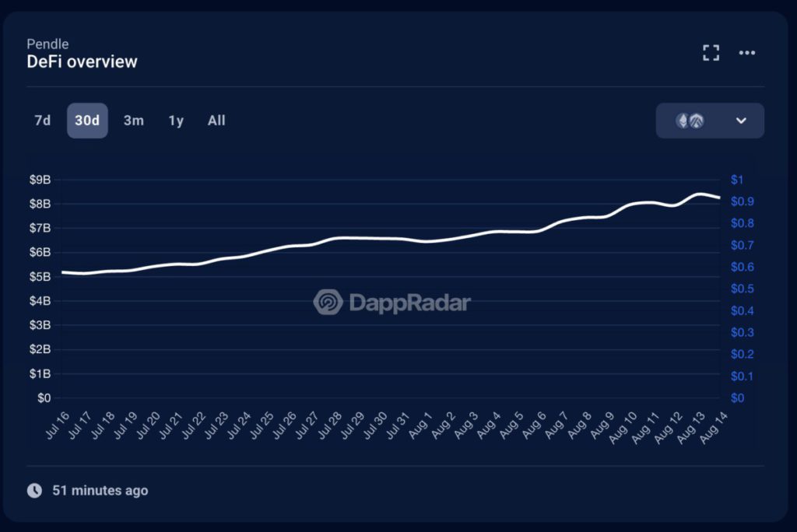Click the 51 minutes ago timestamp
Image resolution: width=797 pixels, height=532 pixels.
[x=100, y=490]
